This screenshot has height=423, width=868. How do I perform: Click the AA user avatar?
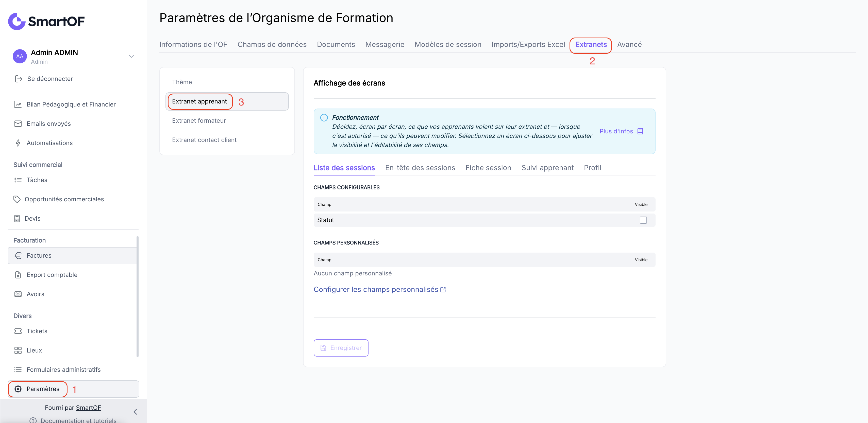20,56
